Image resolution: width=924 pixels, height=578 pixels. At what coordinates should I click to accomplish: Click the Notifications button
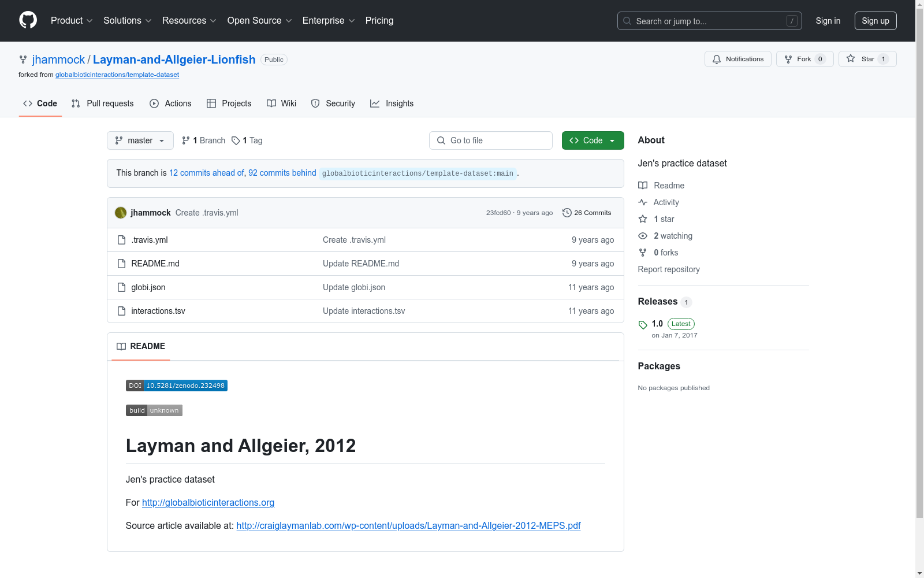point(738,59)
